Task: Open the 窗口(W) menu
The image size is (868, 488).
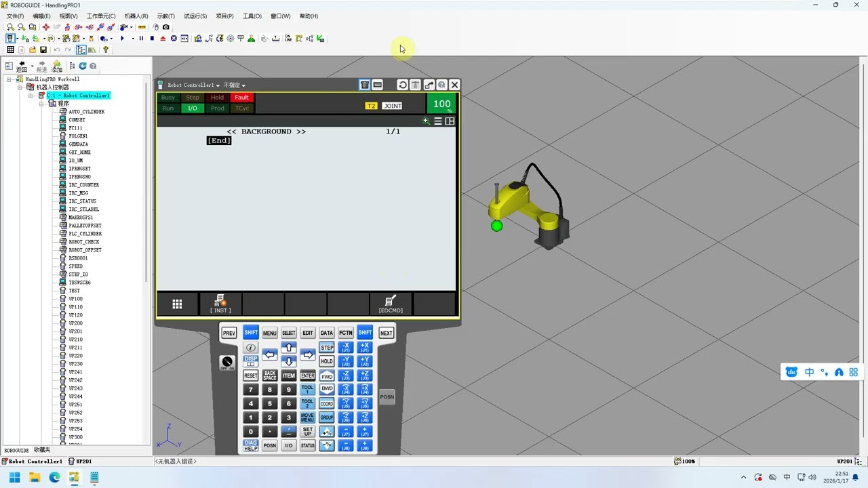Action: pos(280,16)
